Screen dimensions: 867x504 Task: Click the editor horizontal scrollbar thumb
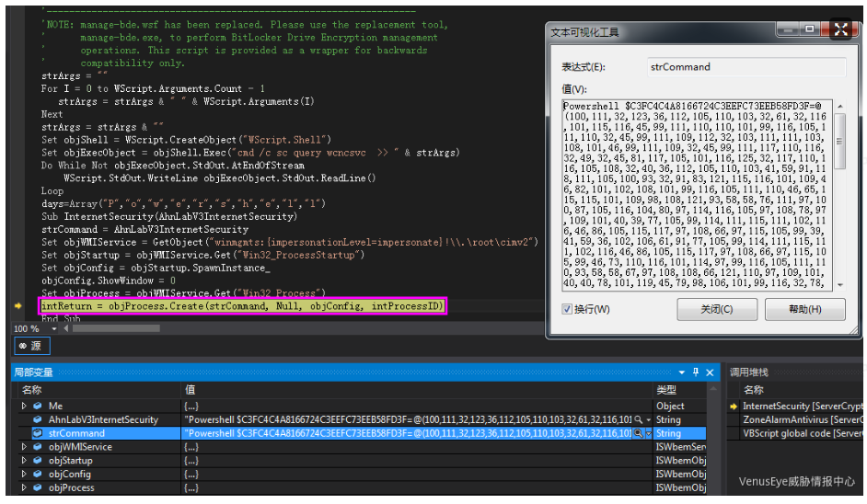[x=116, y=329]
